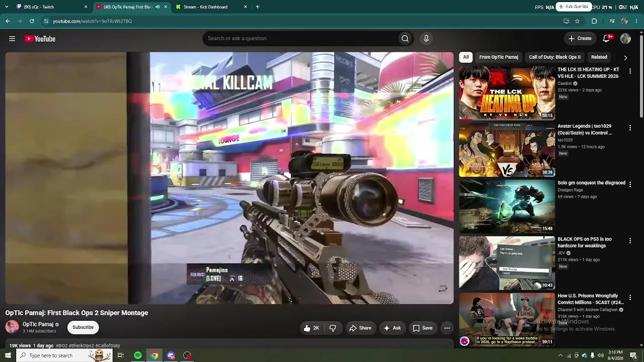Click the Windows taskbar search box
Image resolution: width=644 pixels, height=362 pixels.
click(64, 355)
